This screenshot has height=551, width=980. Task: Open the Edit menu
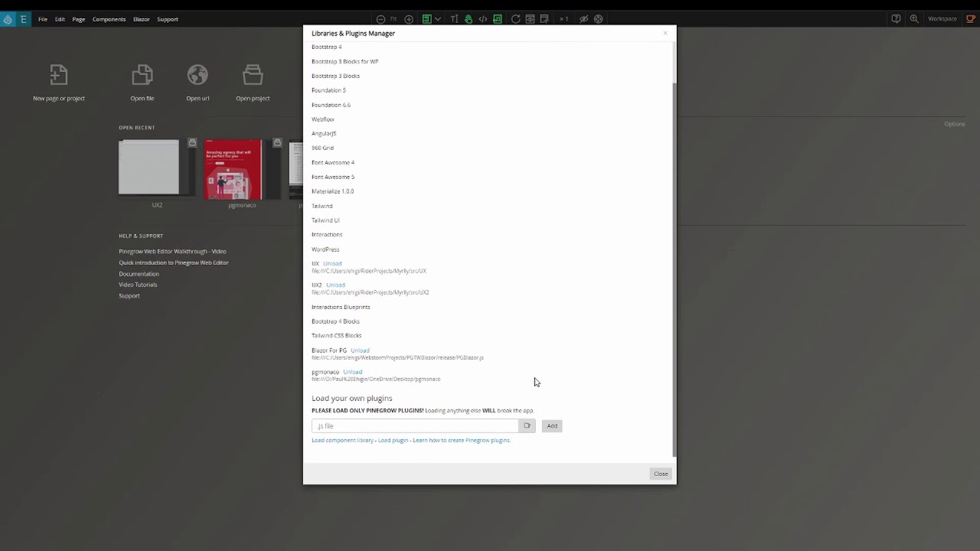[x=60, y=19]
